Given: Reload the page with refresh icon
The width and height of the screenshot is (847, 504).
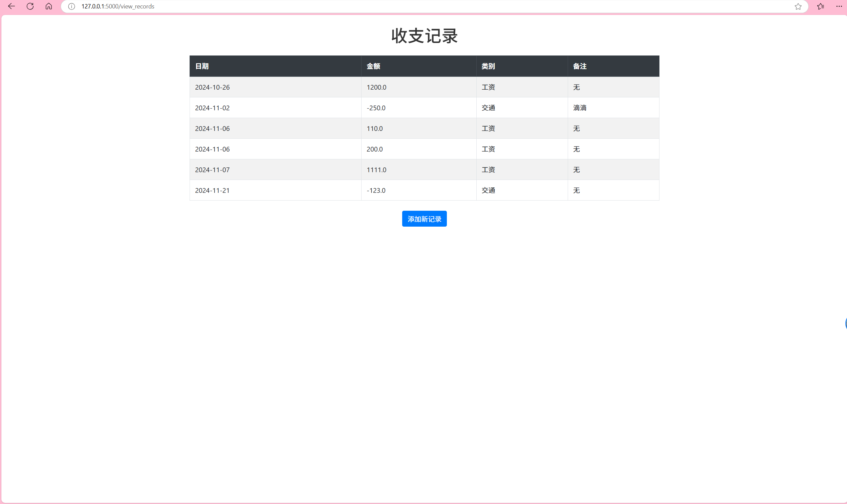Looking at the screenshot, I should 30,6.
